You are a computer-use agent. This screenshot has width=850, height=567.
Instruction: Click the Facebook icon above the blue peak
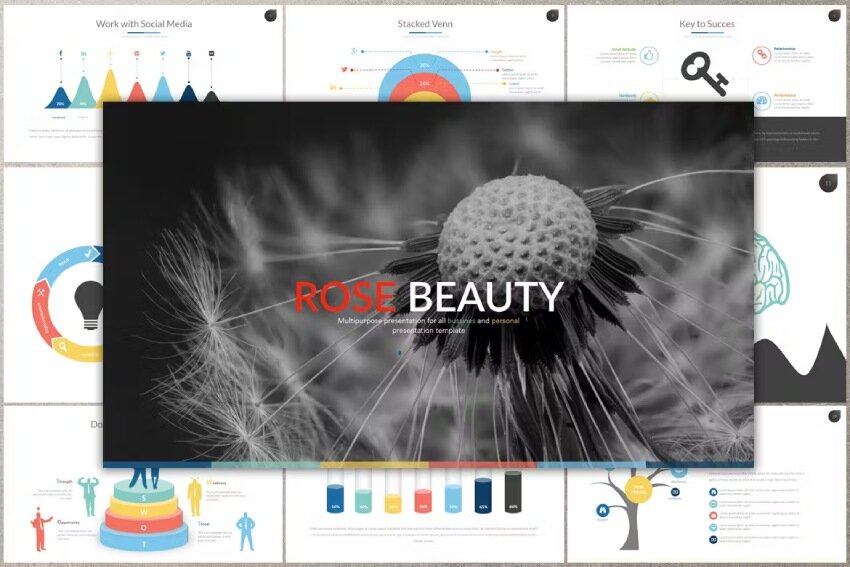click(60, 52)
